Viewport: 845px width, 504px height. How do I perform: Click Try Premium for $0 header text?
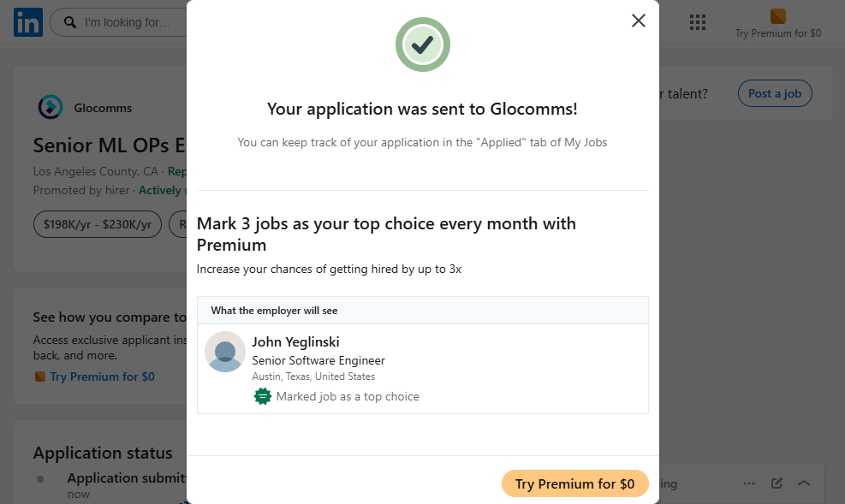pos(777,33)
